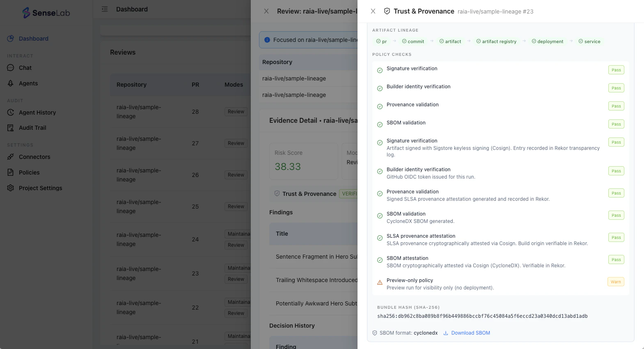Click the Decision History heading
Screen dimensions: 644x349
pos(292,326)
